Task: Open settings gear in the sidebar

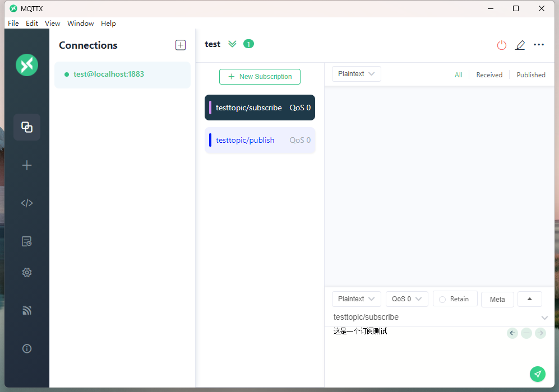Action: [27, 273]
